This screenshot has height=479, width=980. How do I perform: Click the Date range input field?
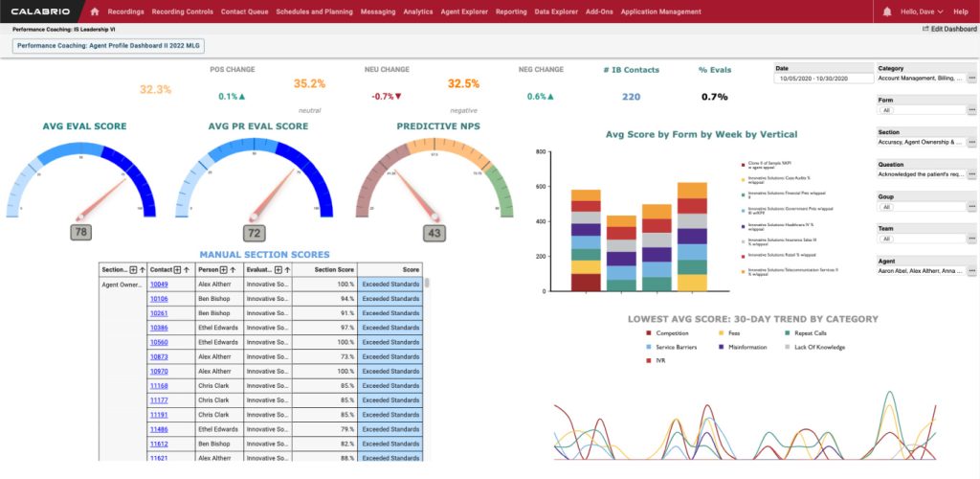click(x=821, y=79)
